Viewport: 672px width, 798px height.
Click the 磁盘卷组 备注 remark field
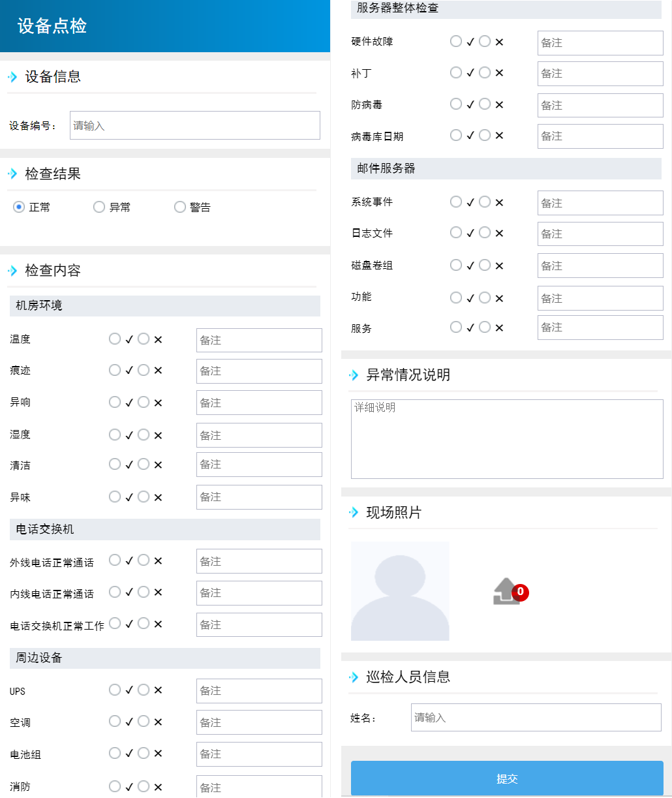(600, 266)
